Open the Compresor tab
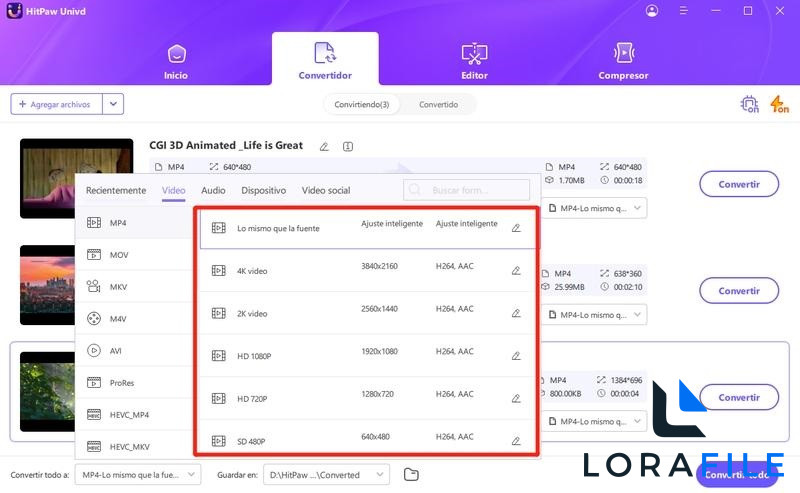The width and height of the screenshot is (800, 493). (x=623, y=62)
